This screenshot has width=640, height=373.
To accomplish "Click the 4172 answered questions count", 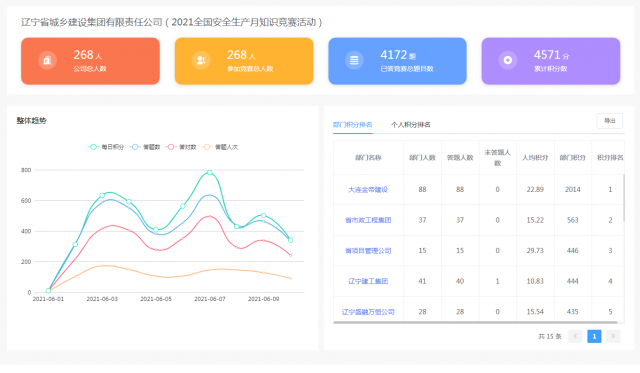I will point(393,55).
